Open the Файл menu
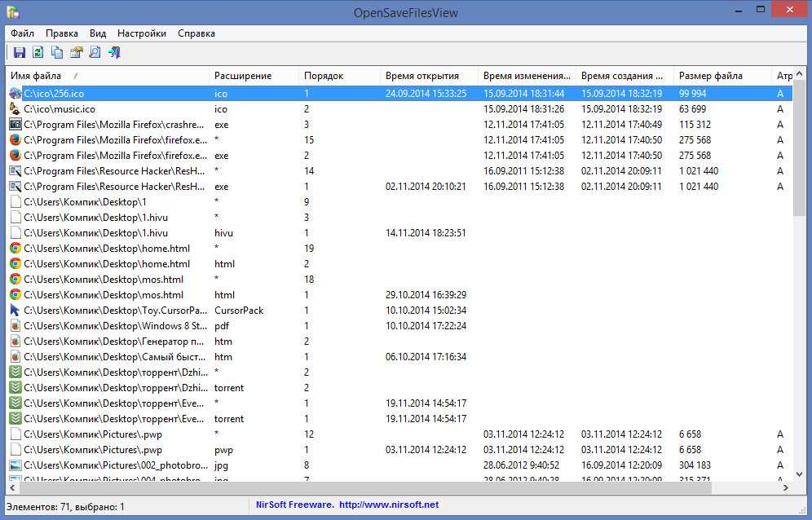This screenshot has width=812, height=520. (x=23, y=33)
